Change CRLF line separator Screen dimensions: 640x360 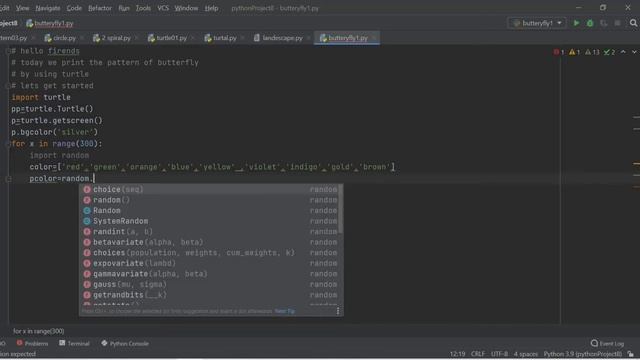[x=478, y=354]
